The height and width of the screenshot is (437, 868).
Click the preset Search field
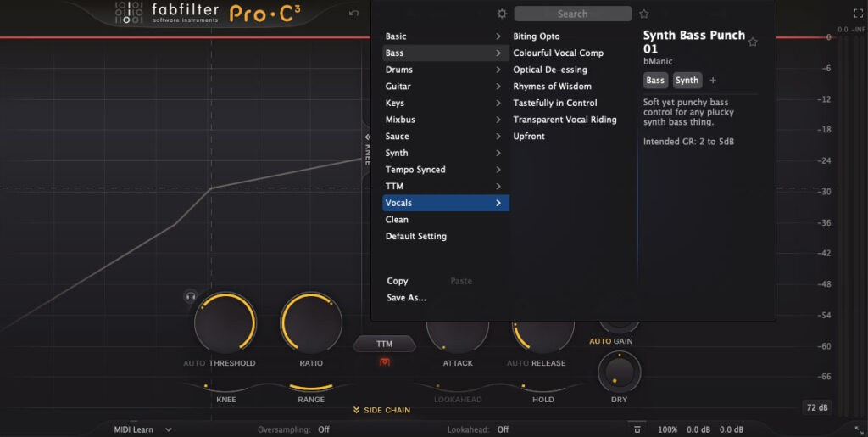(572, 14)
